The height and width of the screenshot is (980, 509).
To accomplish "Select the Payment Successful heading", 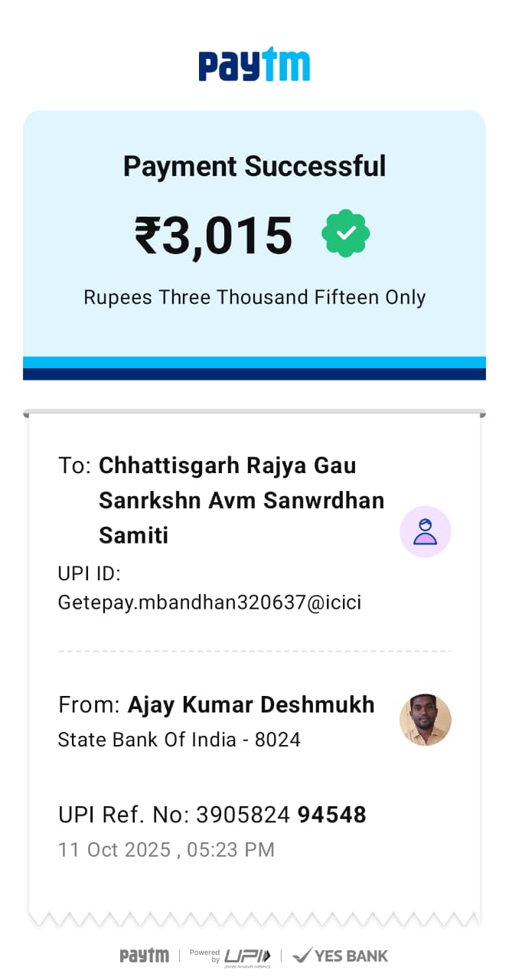I will pos(254,166).
